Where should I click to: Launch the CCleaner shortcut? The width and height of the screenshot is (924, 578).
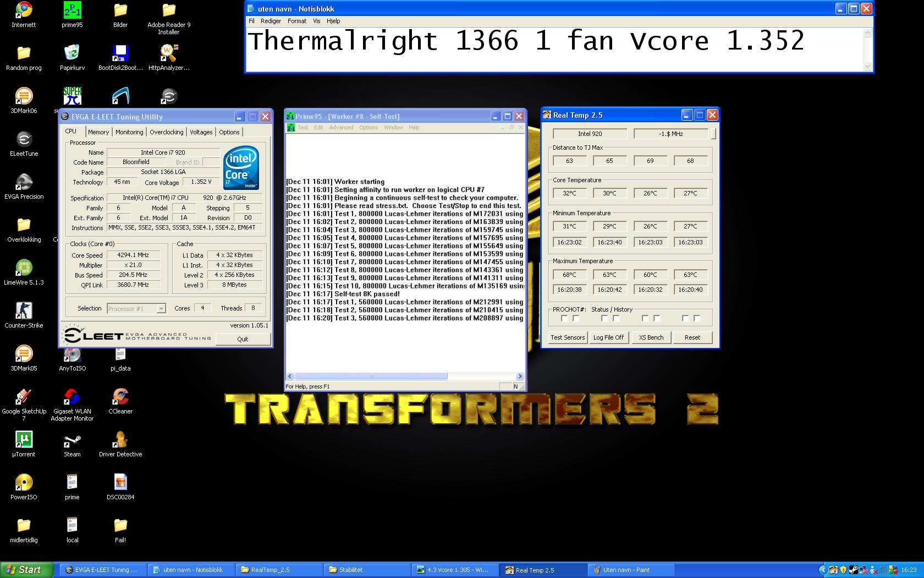[120, 401]
